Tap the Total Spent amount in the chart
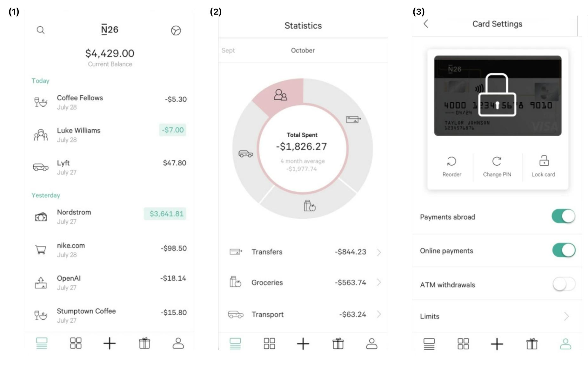 point(301,147)
